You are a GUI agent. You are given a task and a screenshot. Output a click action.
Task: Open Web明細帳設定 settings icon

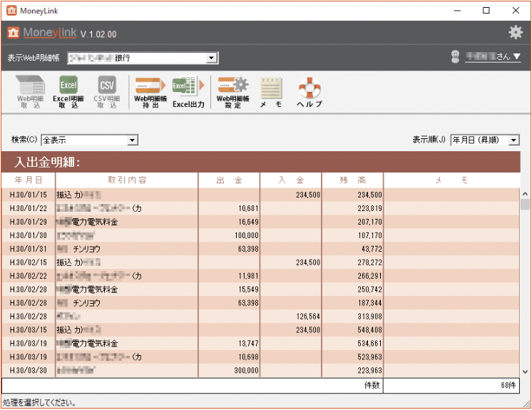232,93
